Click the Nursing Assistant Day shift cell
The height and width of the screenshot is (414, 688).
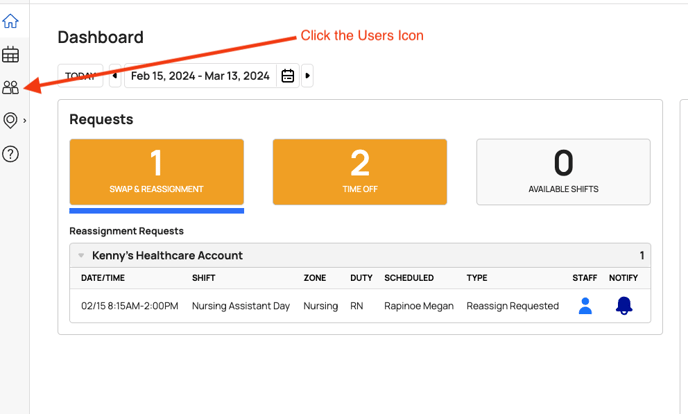pos(241,306)
